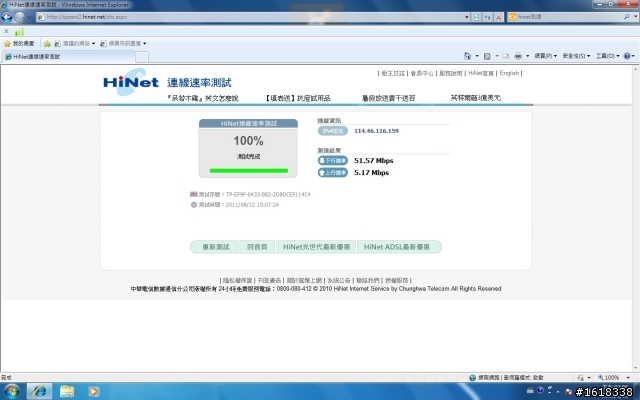Image resolution: width=640 pixels, height=400 pixels.
Task: Click the red Stop loading icon
Action: (498, 17)
